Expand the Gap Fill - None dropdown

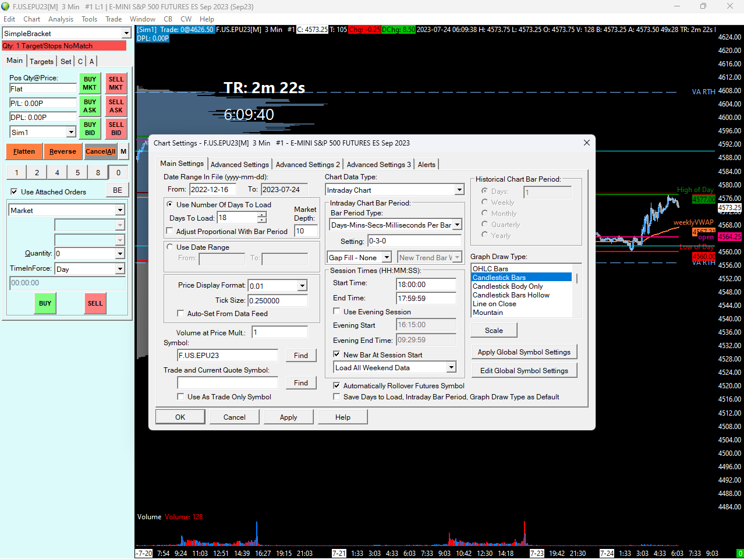pos(387,257)
